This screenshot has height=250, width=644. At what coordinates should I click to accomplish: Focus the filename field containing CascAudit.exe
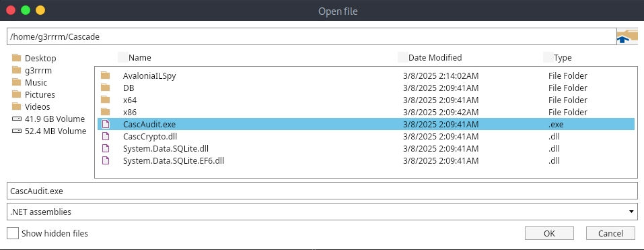322,191
